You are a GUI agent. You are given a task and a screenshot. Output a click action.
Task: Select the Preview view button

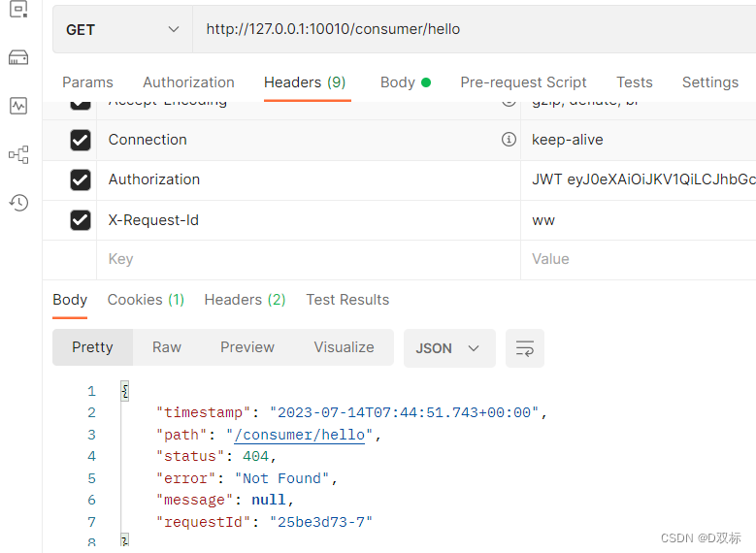[247, 347]
